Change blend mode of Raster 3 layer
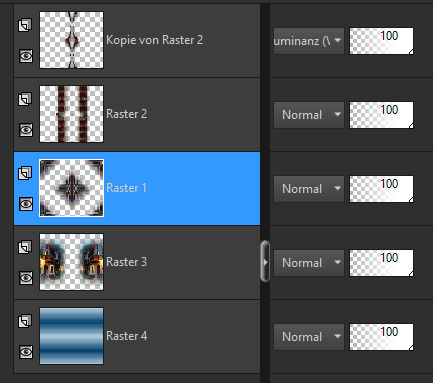The height and width of the screenshot is (383, 433). coord(309,263)
